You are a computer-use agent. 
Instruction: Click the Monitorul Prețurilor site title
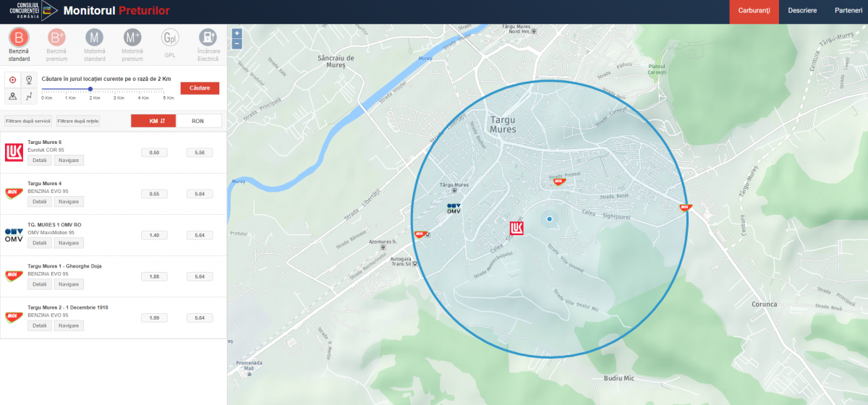tap(116, 11)
